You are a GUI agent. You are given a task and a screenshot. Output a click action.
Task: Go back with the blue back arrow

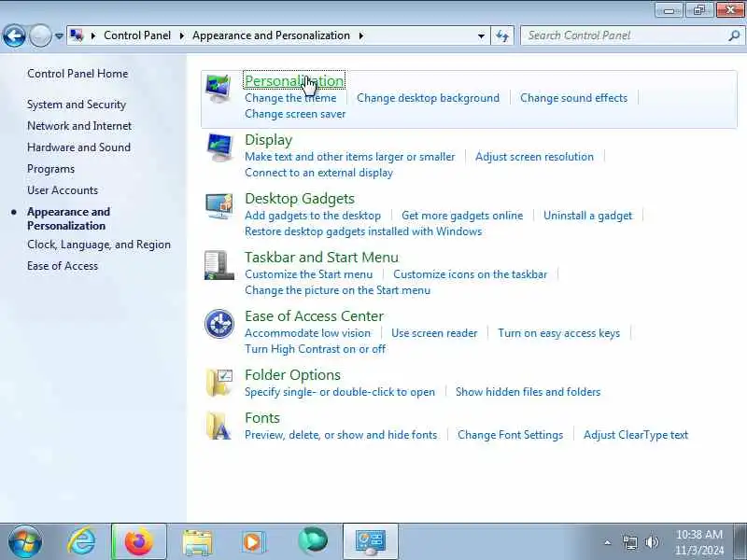(14, 35)
